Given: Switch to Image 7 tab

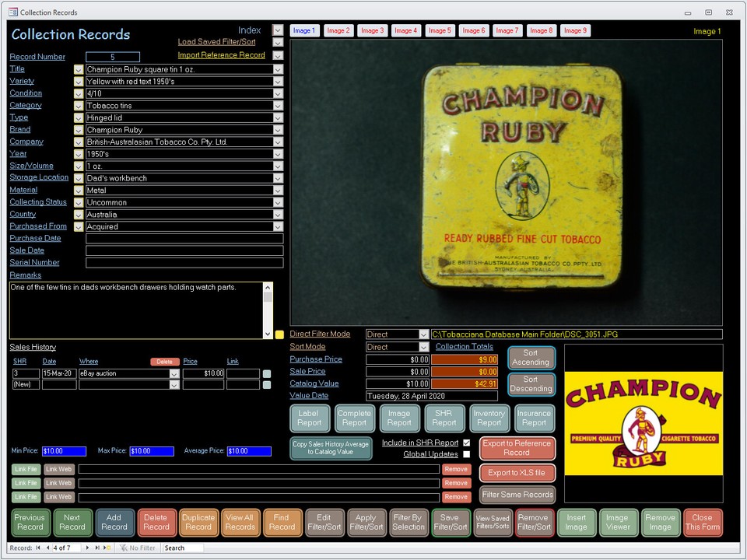Looking at the screenshot, I should pyautogui.click(x=507, y=30).
